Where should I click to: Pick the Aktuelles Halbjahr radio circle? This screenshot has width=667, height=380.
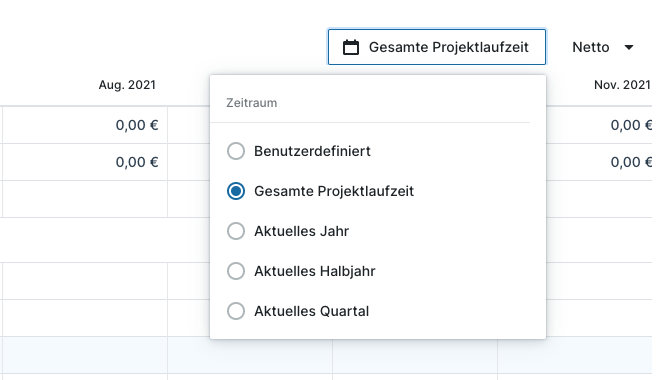tap(236, 271)
